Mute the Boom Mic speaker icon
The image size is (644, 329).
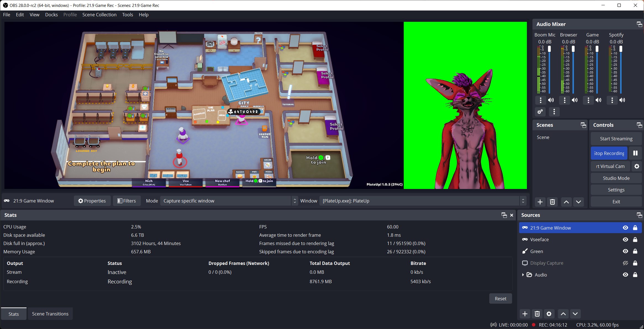[551, 100]
